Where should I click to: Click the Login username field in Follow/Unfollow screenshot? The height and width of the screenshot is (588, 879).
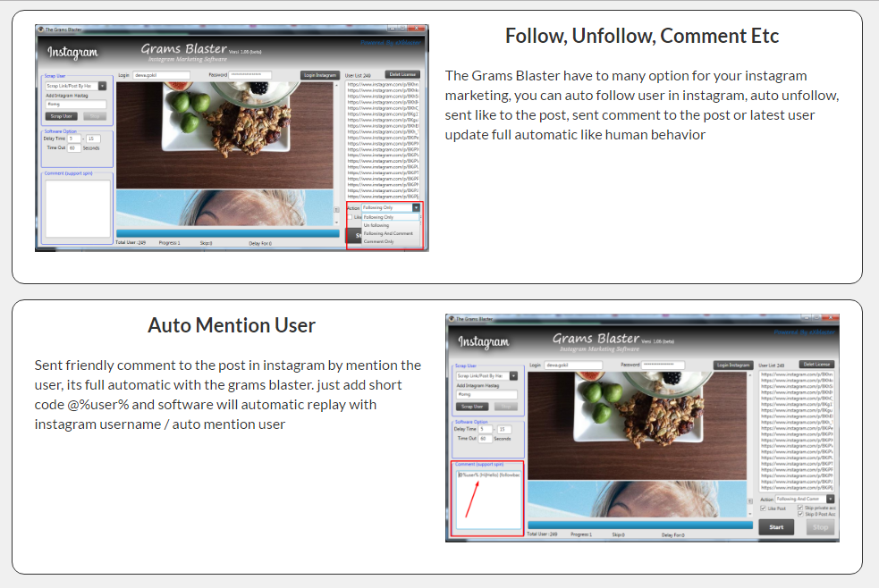coord(162,75)
